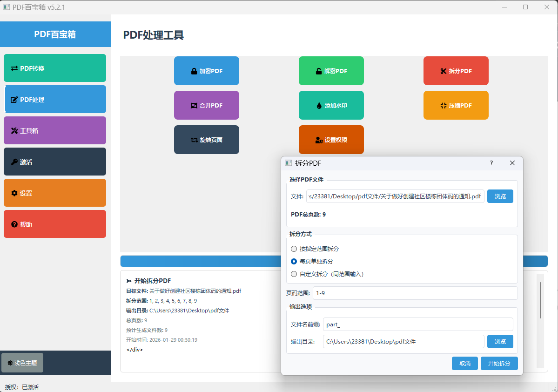Launch the 旋转页面 tool
The height and width of the screenshot is (392, 558).
pos(206,139)
